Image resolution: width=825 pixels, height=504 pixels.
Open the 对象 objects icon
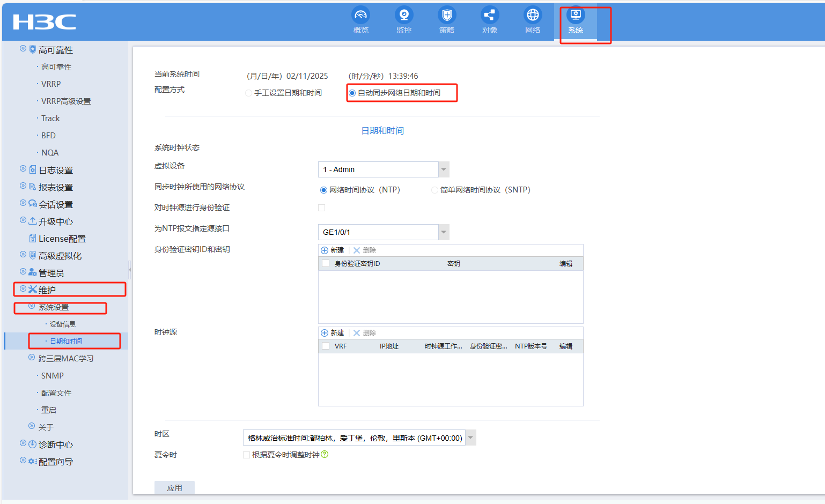pos(490,15)
